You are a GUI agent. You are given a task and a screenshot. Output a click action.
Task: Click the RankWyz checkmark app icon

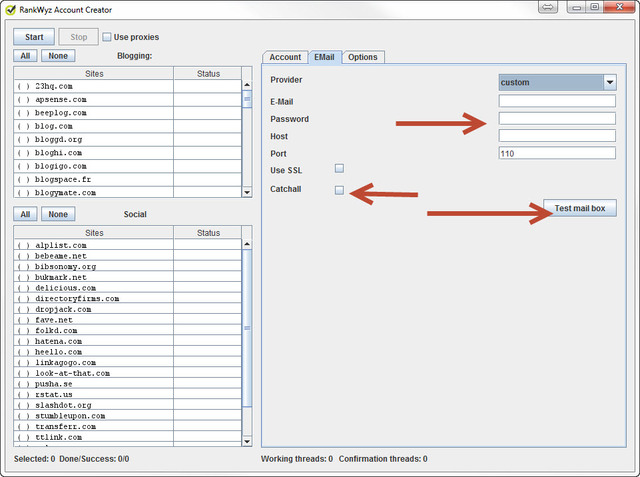click(10, 9)
